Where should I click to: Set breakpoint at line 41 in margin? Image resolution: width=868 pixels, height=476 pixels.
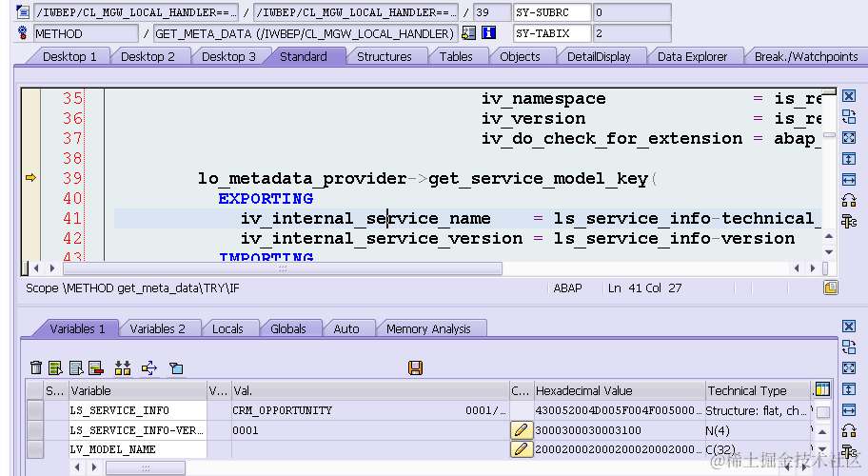point(30,218)
